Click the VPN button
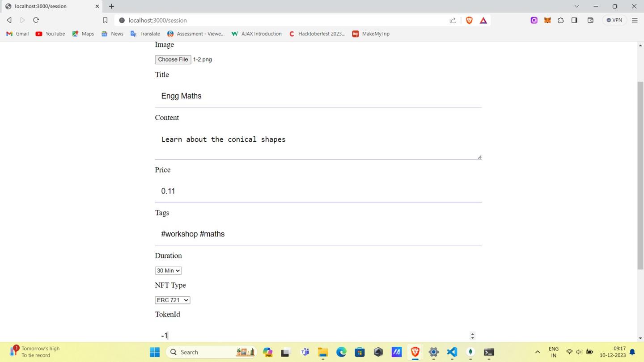 614,20
